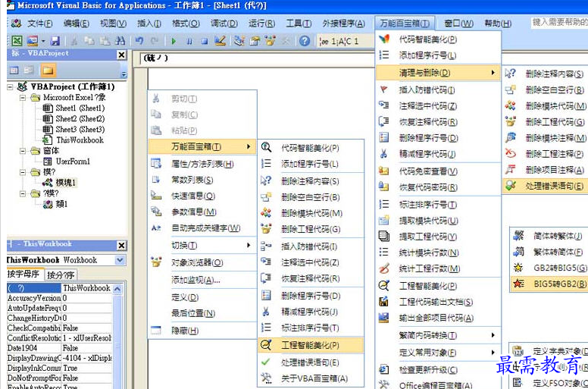Expand 切换(T) submenu in context menu

202,246
